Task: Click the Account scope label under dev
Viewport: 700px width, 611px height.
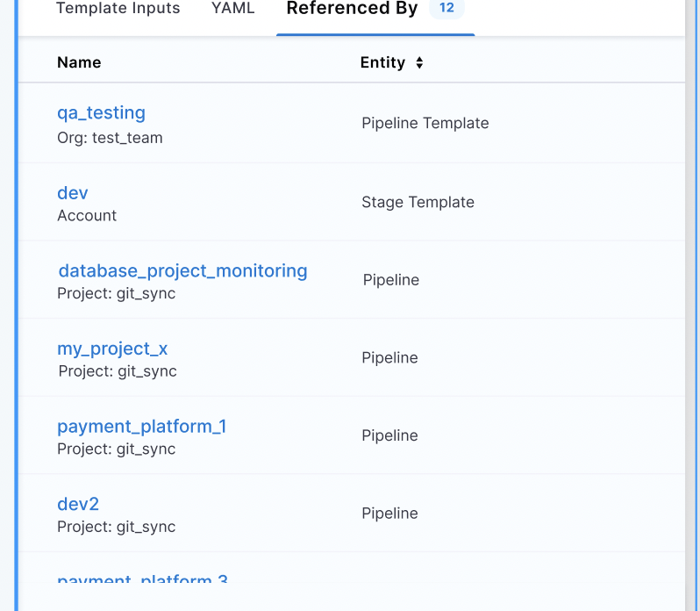Action: pos(87,216)
